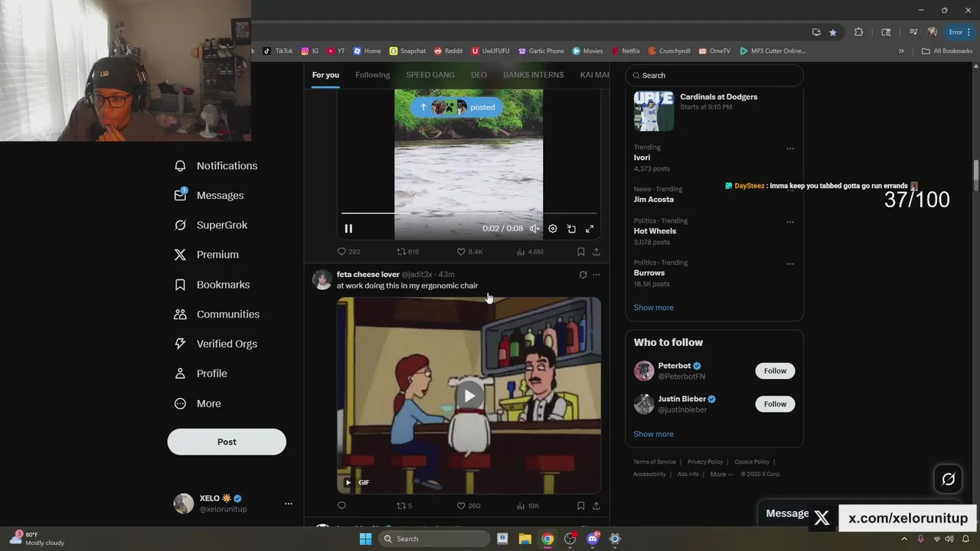Image resolution: width=980 pixels, height=551 pixels.
Task: Open Communities in the sidebar
Action: pos(217,314)
